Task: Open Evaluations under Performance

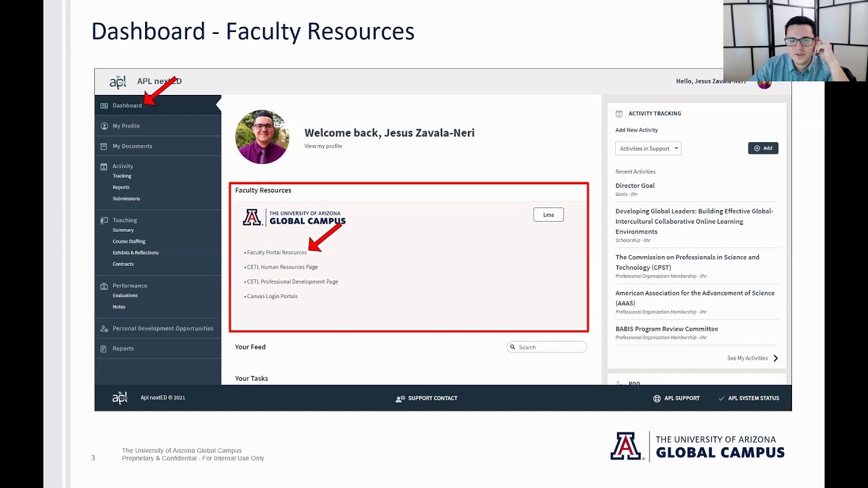Action: pos(125,296)
